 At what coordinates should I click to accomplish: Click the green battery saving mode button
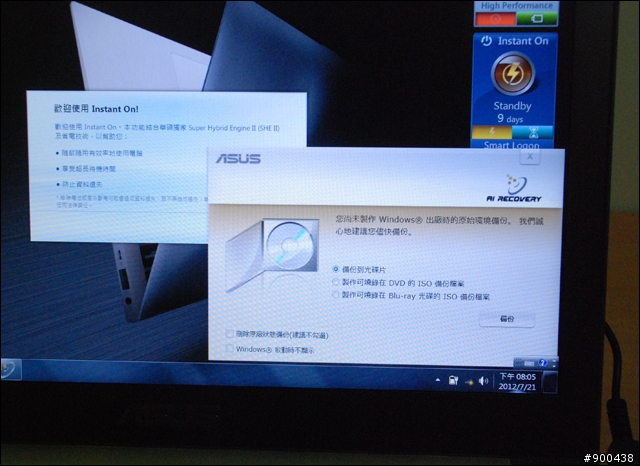click(536, 19)
